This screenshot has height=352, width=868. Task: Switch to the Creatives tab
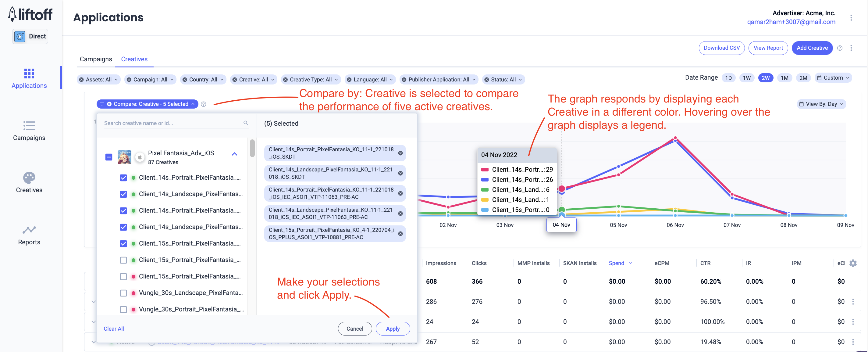click(134, 59)
